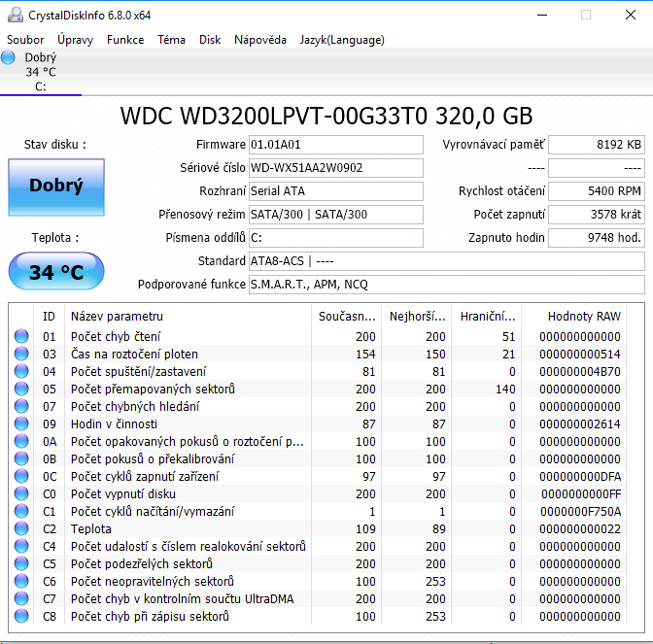
Task: Click status orb of row C1 cyklů načítání/vymazání
Action: [x=21, y=511]
